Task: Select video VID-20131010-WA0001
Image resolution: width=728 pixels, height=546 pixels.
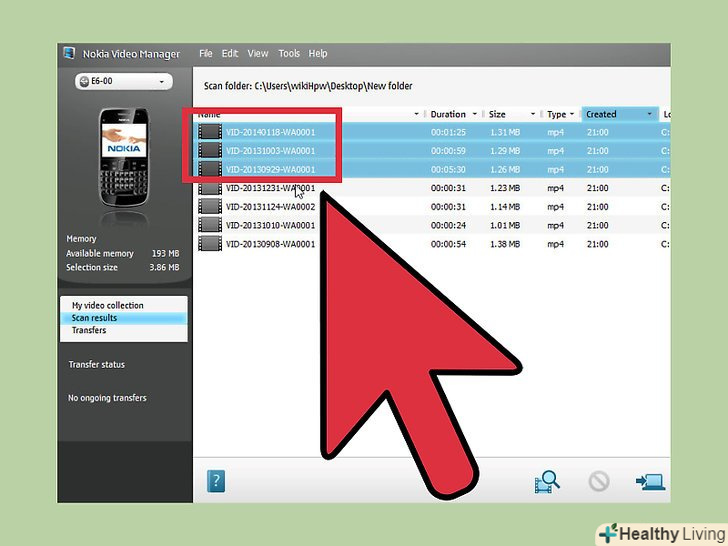Action: (271, 225)
